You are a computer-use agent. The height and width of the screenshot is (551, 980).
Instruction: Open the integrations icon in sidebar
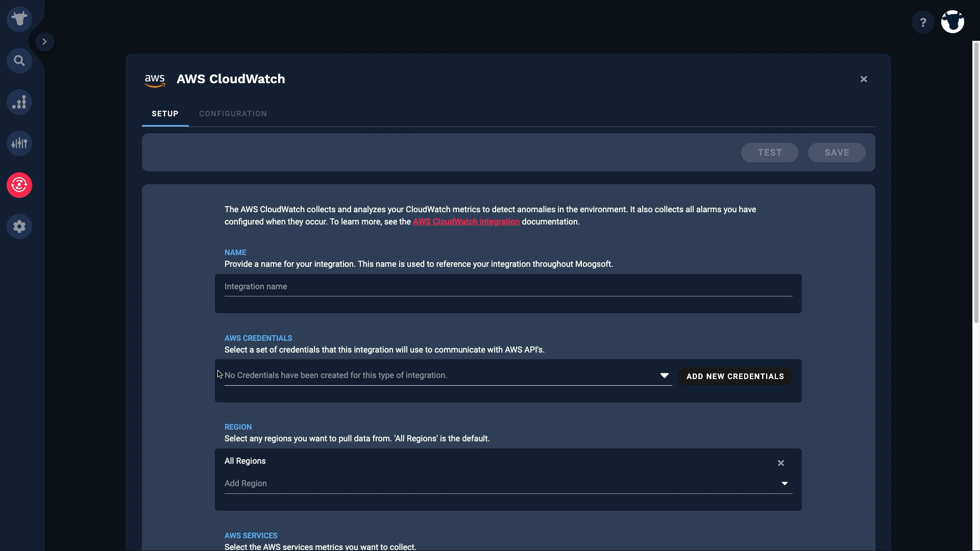tap(19, 185)
